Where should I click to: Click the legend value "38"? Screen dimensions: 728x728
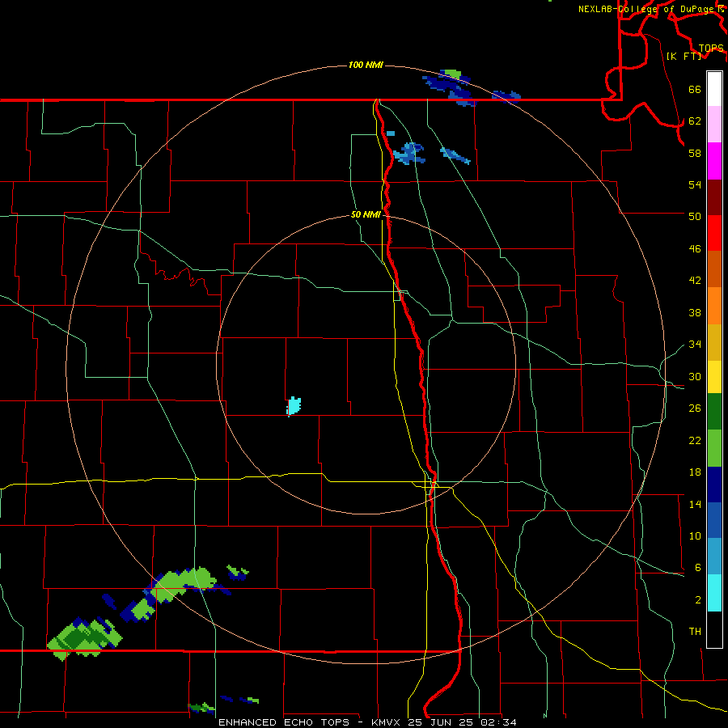point(695,313)
